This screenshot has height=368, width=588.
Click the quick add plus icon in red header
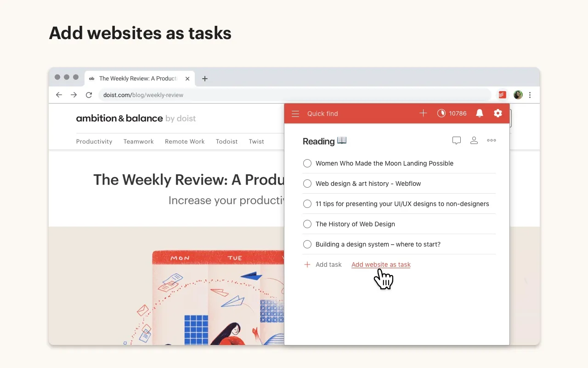(x=423, y=113)
